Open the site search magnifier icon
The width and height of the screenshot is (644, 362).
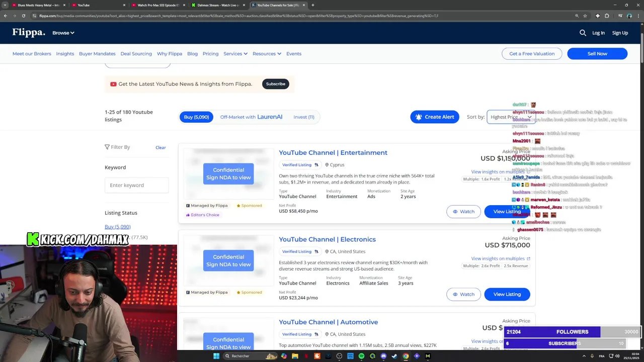583,33
